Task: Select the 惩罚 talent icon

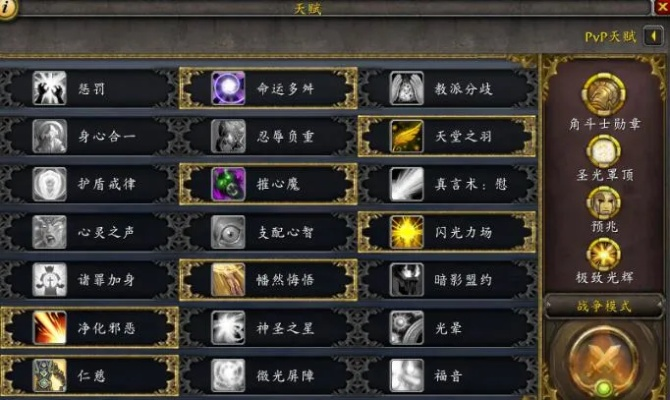Action: click(50, 88)
